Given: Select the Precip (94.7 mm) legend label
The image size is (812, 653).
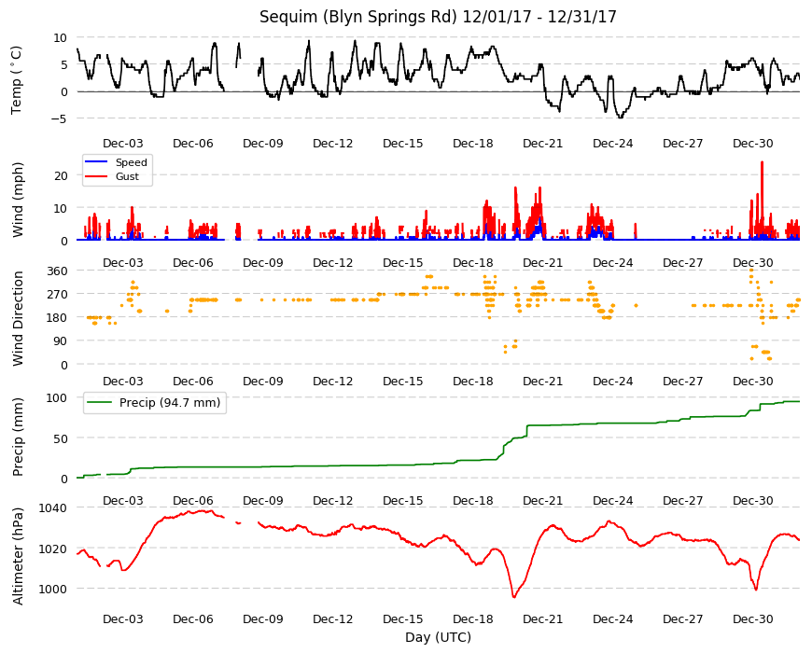Looking at the screenshot, I should [170, 403].
